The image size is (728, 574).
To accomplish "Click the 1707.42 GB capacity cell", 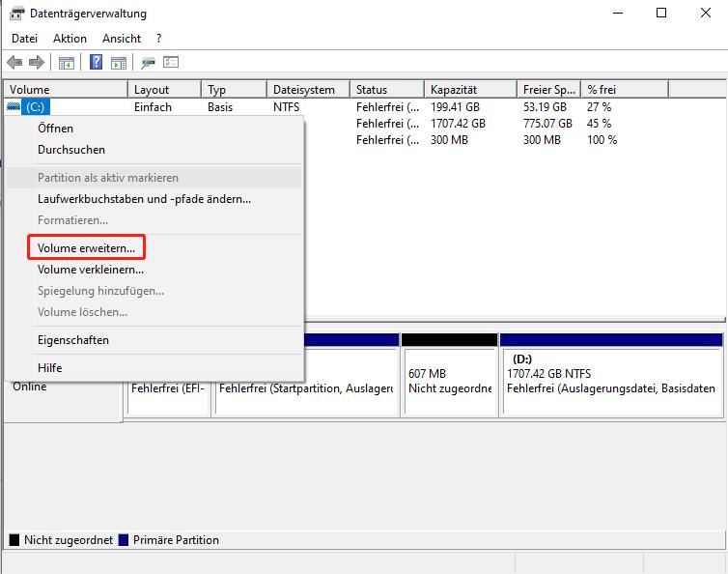I will pyautogui.click(x=458, y=124).
